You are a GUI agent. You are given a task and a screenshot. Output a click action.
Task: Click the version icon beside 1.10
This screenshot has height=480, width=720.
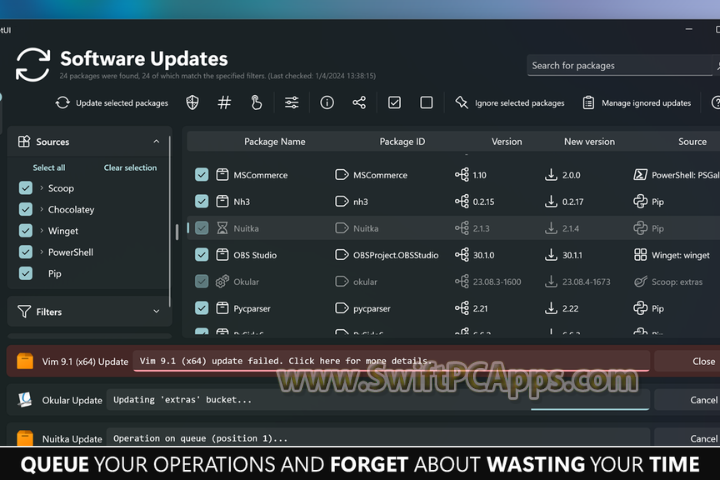(462, 175)
